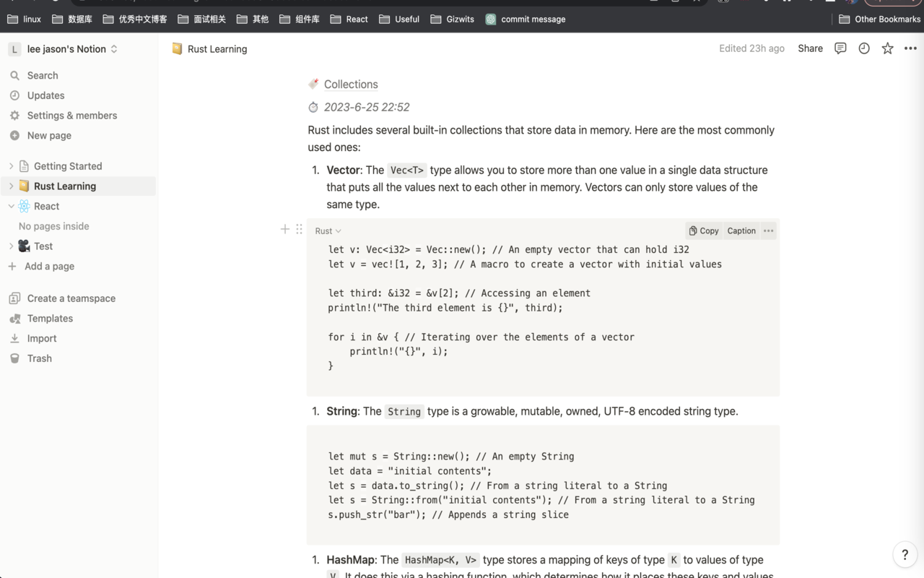Open the three-dot page options menu
Screen dimensions: 924x578
tap(910, 48)
